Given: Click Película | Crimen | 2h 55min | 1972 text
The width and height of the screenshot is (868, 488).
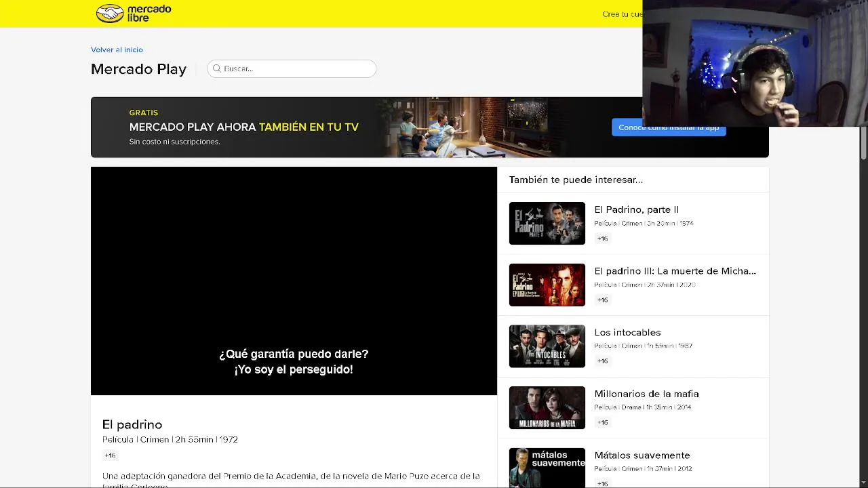Looking at the screenshot, I should (x=170, y=439).
